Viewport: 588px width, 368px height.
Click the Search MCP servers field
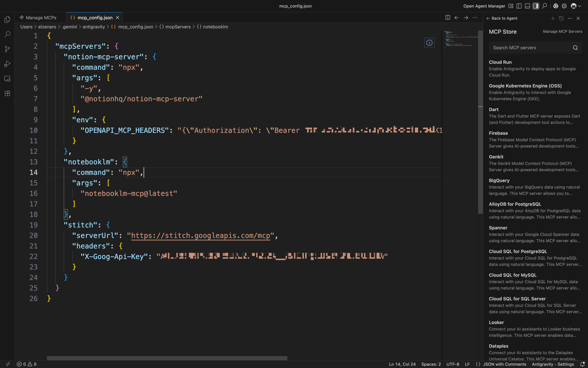535,47
